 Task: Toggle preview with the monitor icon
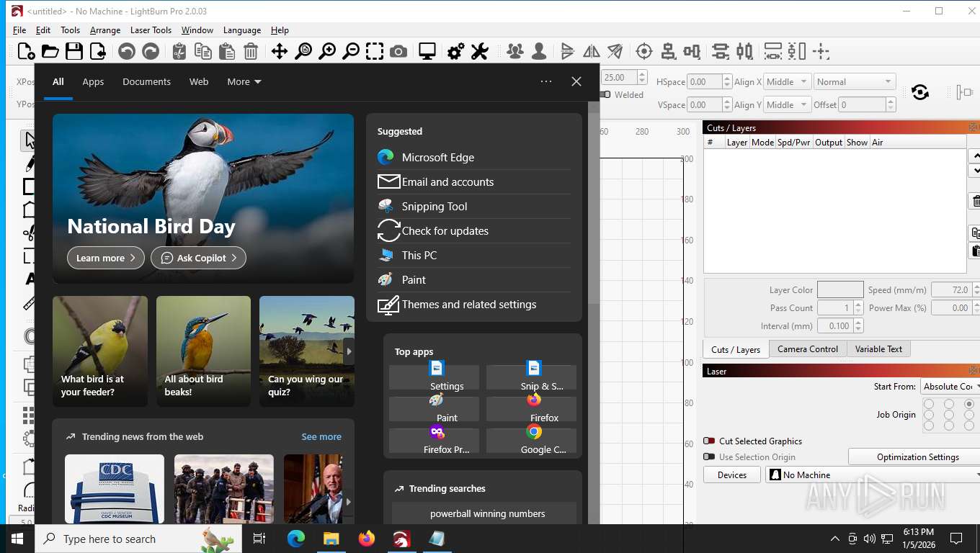(427, 51)
